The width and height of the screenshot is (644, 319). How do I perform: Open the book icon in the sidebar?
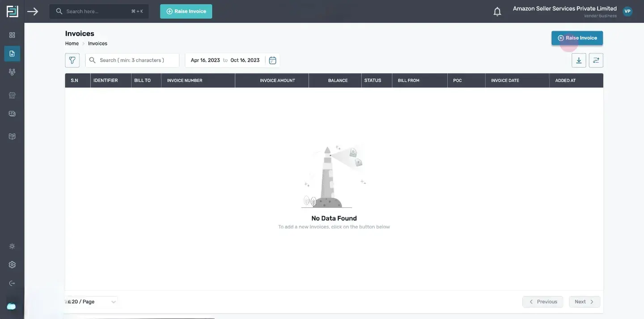(x=12, y=136)
